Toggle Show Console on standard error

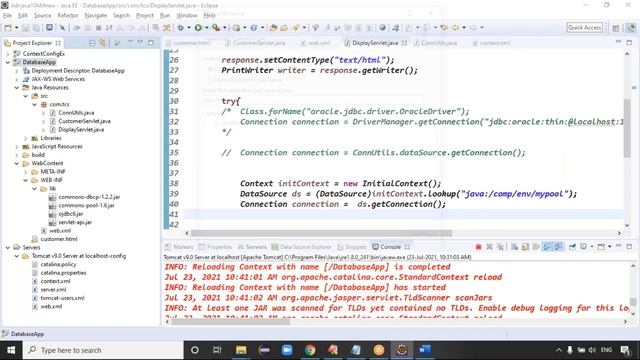coord(558,247)
